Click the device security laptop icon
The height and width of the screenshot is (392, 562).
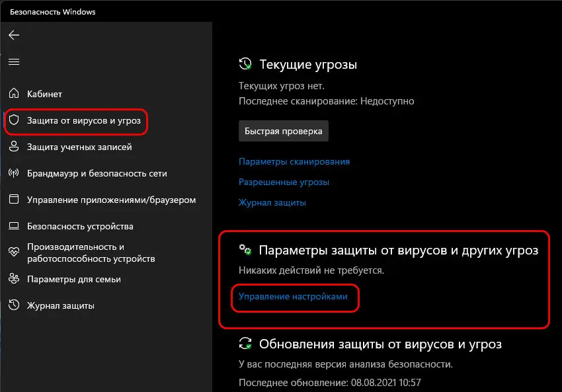[x=14, y=226]
